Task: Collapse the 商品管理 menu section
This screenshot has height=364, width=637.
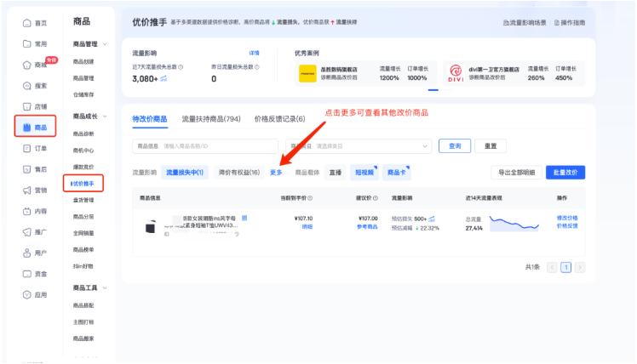Action: [89, 43]
